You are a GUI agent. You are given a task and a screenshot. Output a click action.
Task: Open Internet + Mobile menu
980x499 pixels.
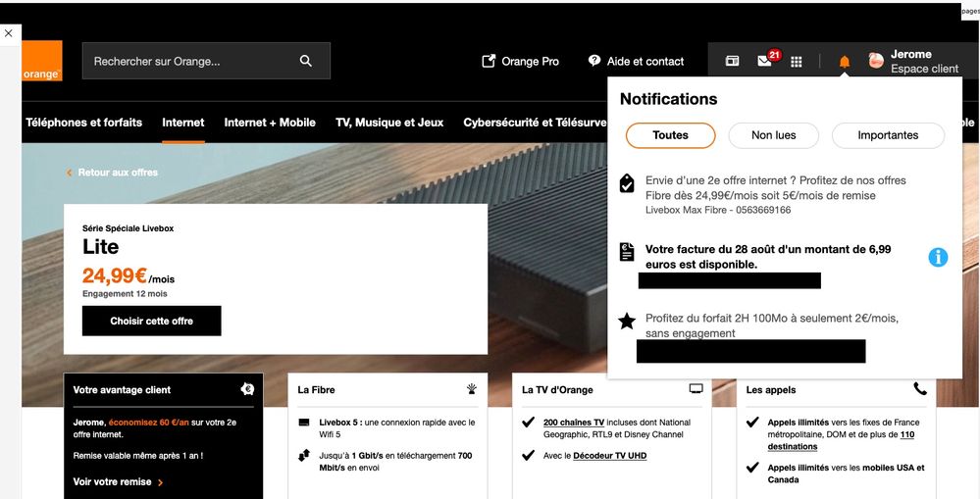[x=270, y=123]
